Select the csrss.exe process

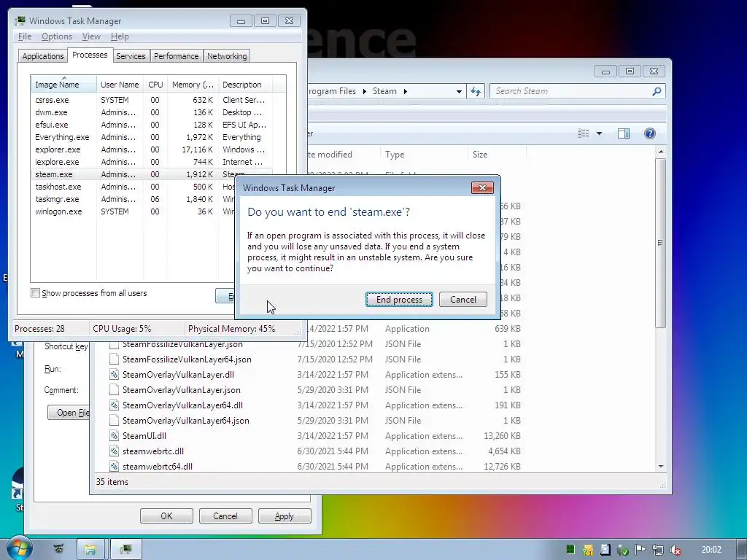tap(152, 100)
